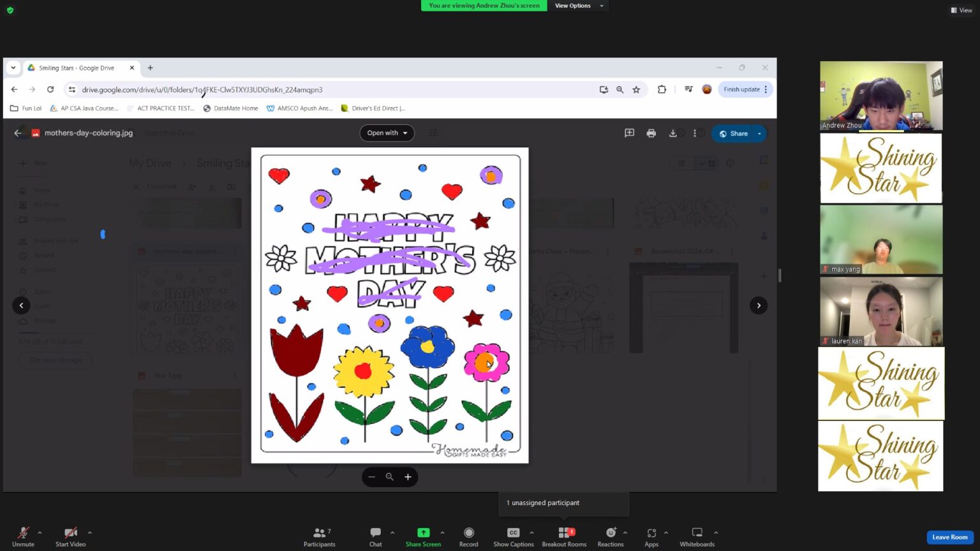Open a new browser tab
Screen dimensions: 980x551
point(151,68)
